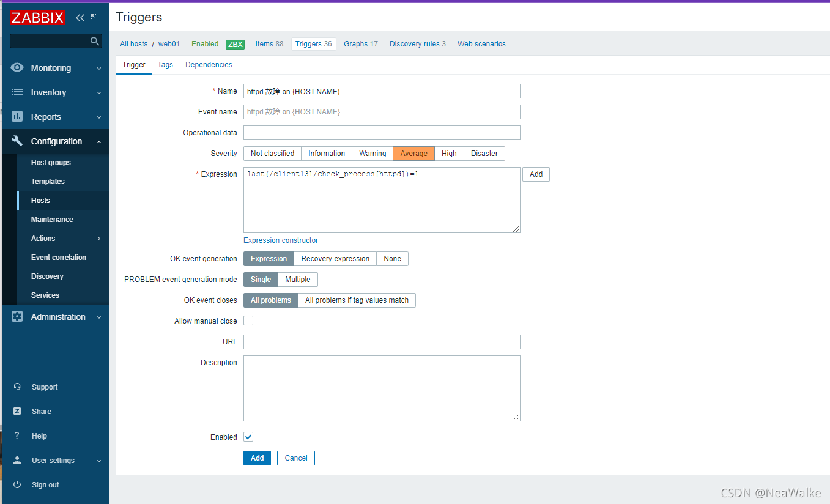Screen dimensions: 830x504
Task: Select Expression for OK event generation
Action: pos(269,259)
